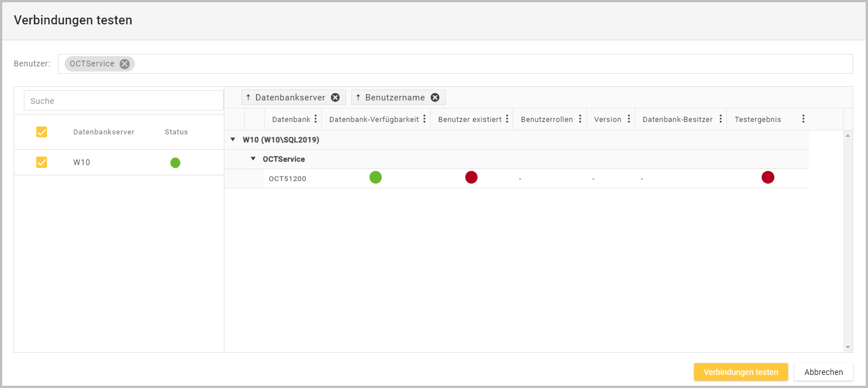Open Benutzer existiert column menu
The height and width of the screenshot is (388, 868).
click(507, 119)
